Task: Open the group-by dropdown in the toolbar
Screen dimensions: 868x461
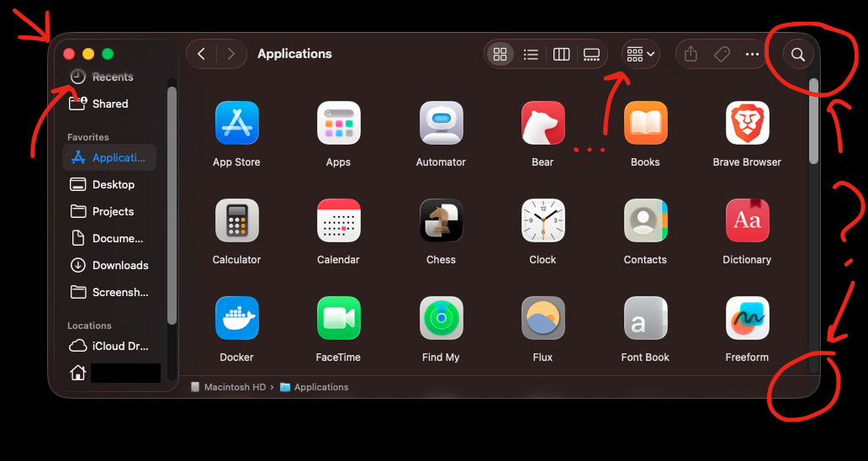Action: click(x=641, y=54)
